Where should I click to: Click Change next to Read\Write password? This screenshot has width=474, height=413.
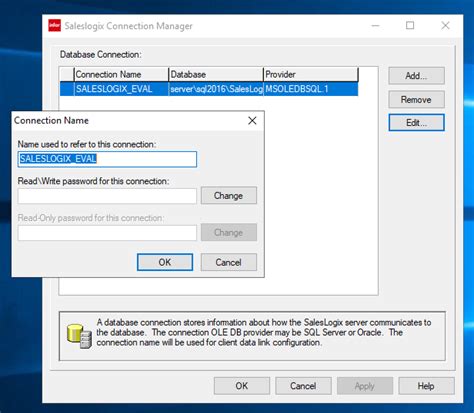[228, 196]
